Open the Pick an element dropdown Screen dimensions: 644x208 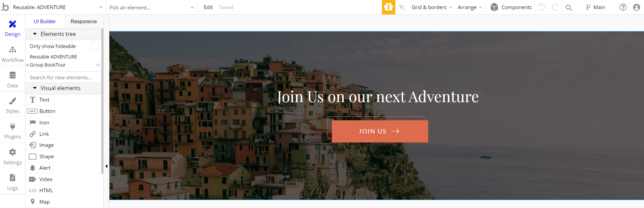click(x=152, y=7)
